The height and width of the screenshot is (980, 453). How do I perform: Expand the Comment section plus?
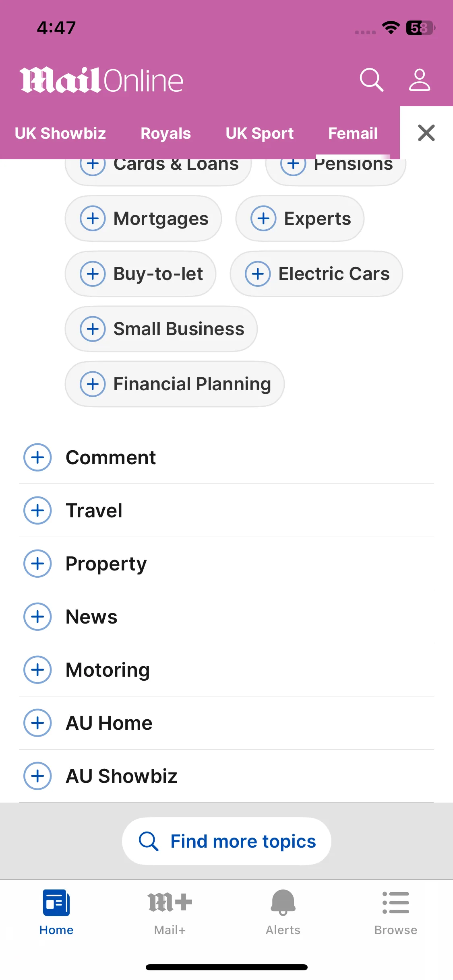pyautogui.click(x=37, y=457)
